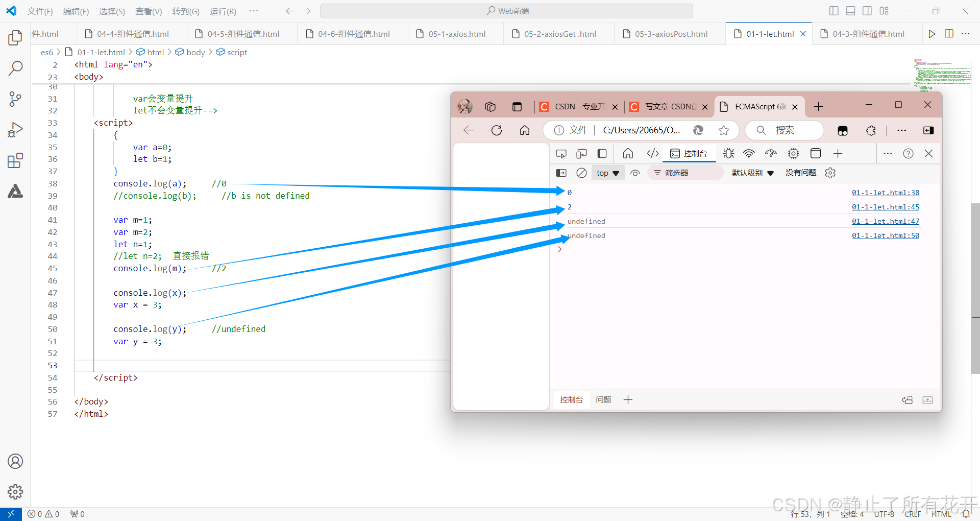Click the Web前端 command center search
The width and height of the screenshot is (980, 521).
click(x=506, y=11)
